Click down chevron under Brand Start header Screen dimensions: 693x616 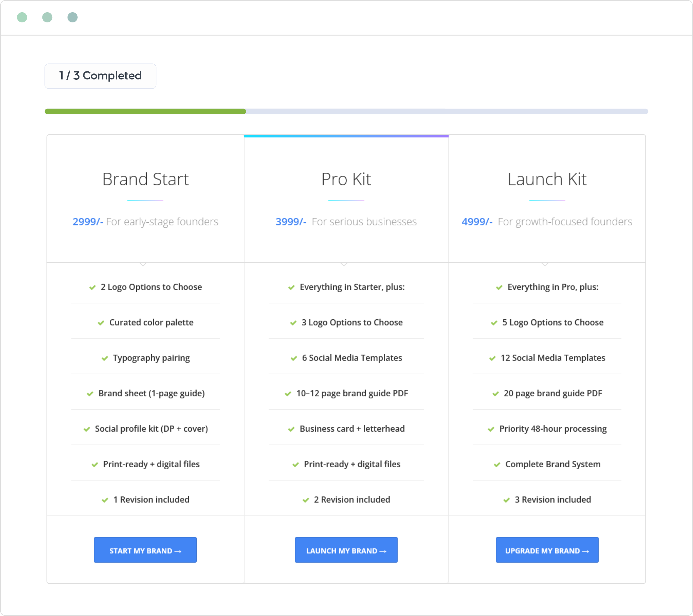[x=143, y=264]
